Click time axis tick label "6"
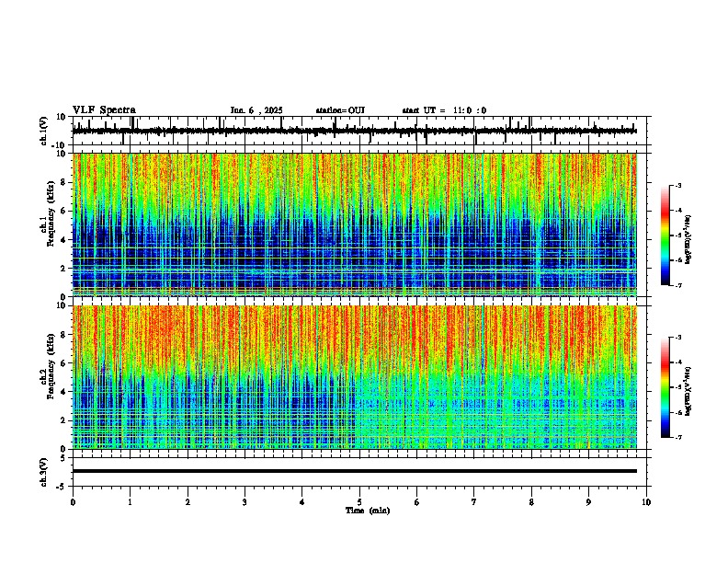 (417, 502)
